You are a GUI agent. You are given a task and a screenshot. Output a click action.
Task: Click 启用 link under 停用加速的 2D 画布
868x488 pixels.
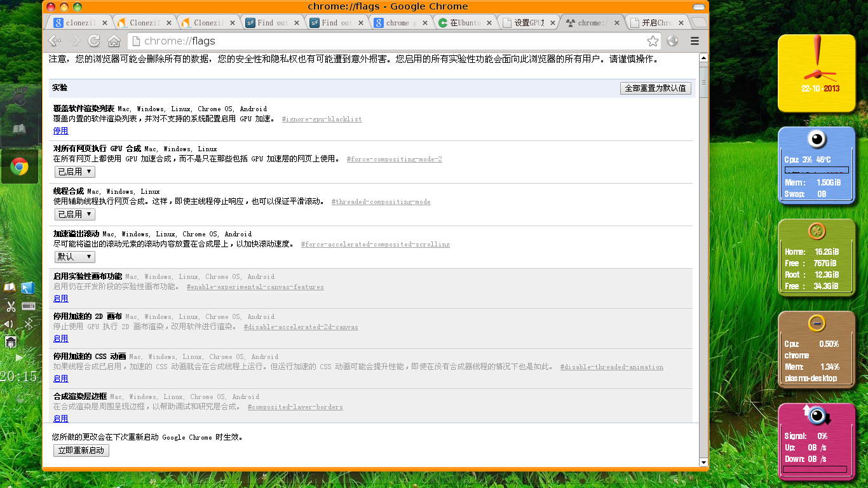(60, 339)
